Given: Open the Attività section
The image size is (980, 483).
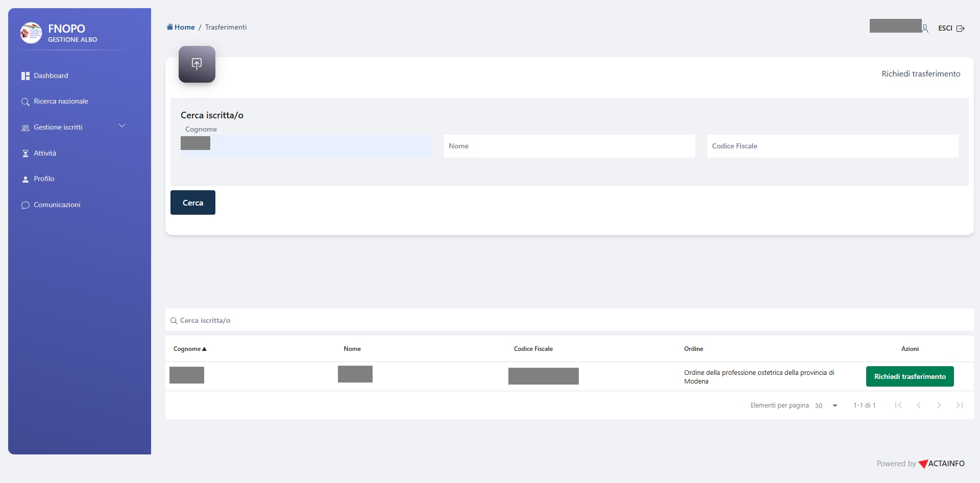Looking at the screenshot, I should [x=45, y=153].
